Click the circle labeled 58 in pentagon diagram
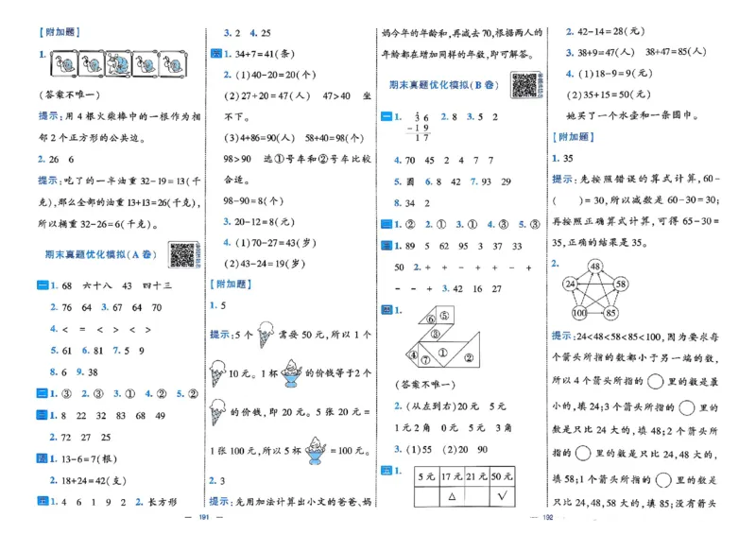Image resolution: width=756 pixels, height=535 pixels. 621,284
